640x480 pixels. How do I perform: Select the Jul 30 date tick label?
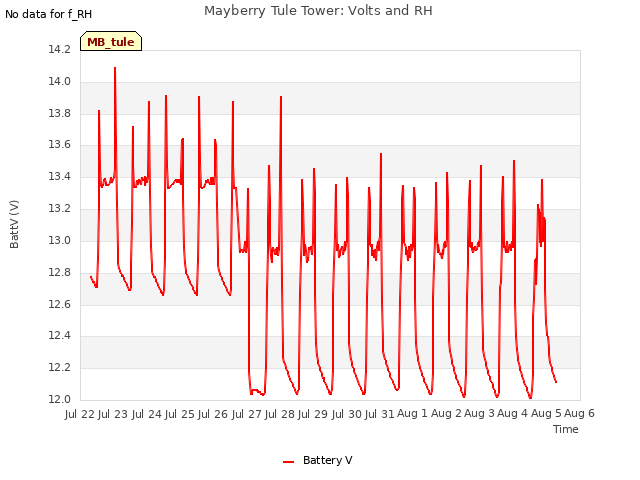pyautogui.click(x=346, y=414)
